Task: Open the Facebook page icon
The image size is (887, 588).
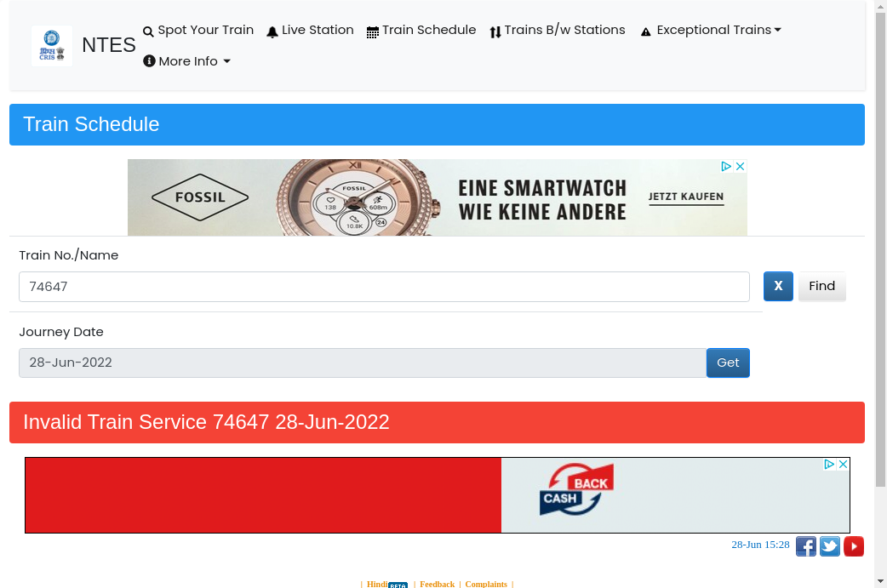Action: coord(806,546)
